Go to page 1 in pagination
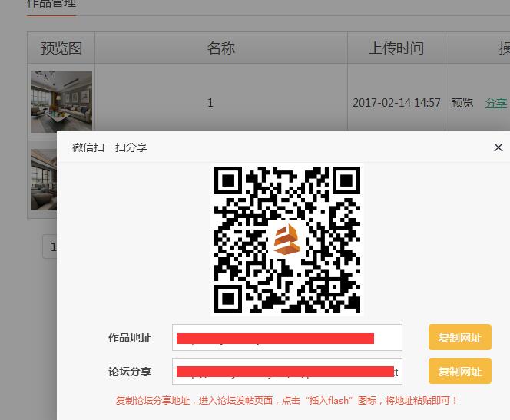 pyautogui.click(x=50, y=247)
